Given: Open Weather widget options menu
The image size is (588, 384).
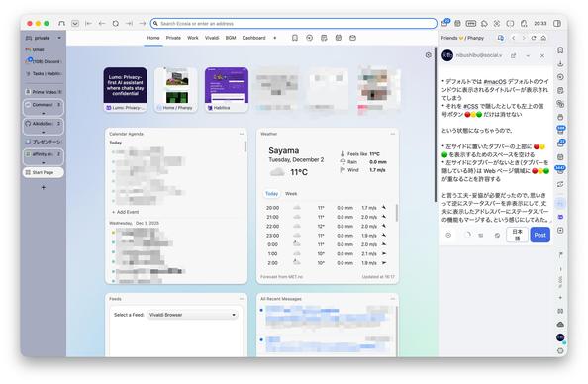Looking at the screenshot, I should [x=393, y=134].
